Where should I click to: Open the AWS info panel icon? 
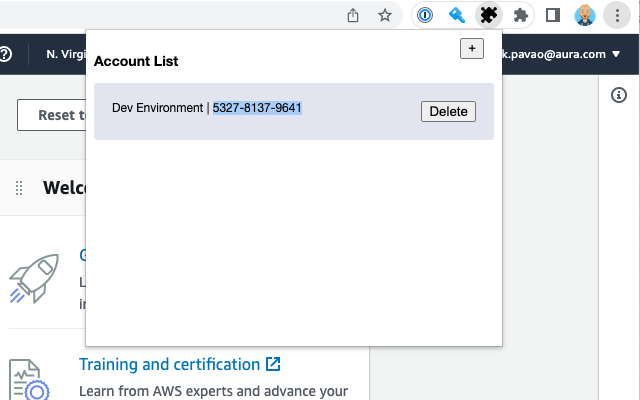point(619,95)
